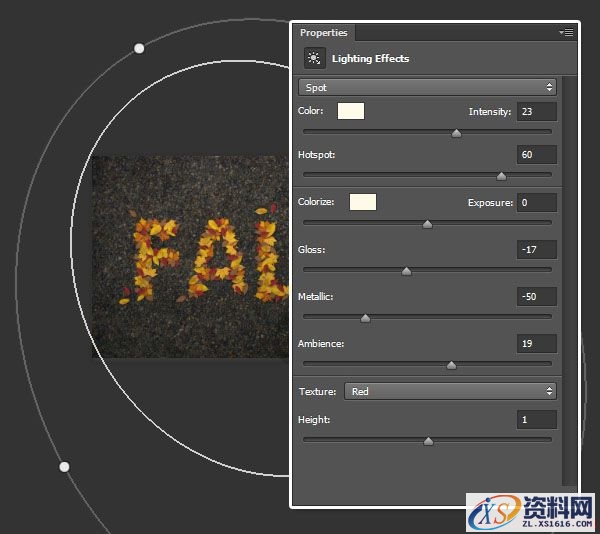Select the Ambience value field
Screen dimensions: 600x534
click(537, 343)
